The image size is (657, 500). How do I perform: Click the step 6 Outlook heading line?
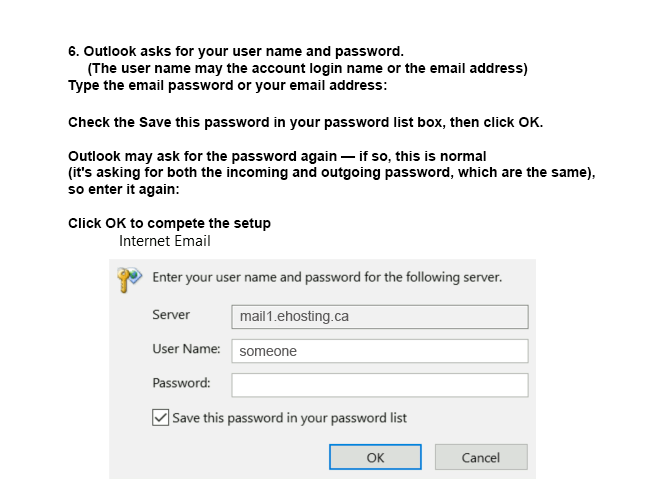pyautogui.click(x=236, y=52)
